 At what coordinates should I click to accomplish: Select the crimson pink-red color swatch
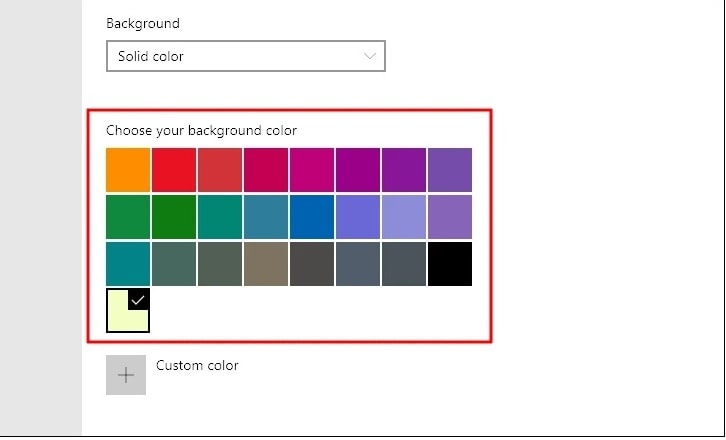click(266, 170)
